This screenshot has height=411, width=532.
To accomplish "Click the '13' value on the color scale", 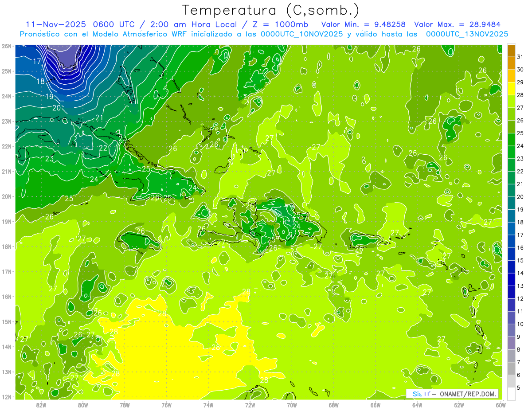I will [x=520, y=286].
